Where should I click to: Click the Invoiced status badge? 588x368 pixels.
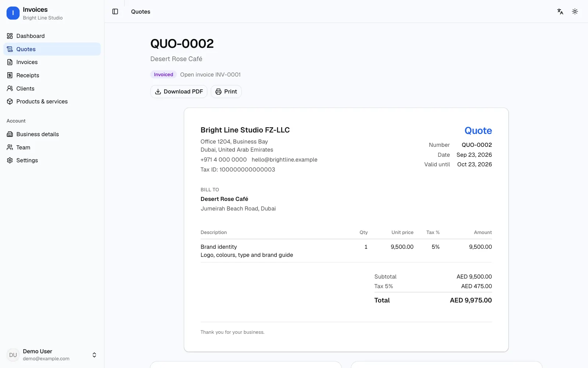164,75
